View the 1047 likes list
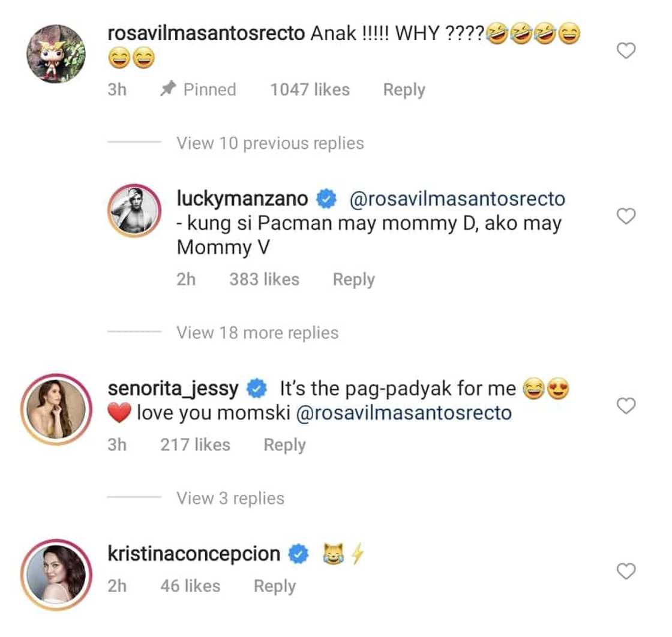Image resolution: width=672 pixels, height=637 pixels. coord(309,90)
